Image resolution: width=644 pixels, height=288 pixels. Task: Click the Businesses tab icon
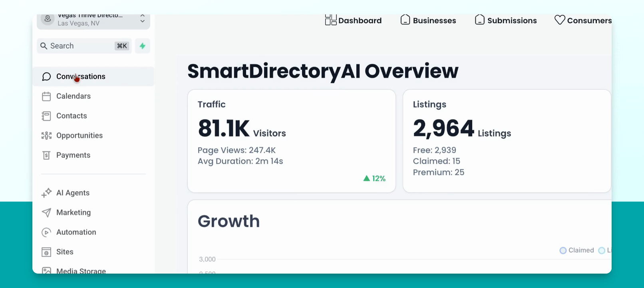coord(405,20)
